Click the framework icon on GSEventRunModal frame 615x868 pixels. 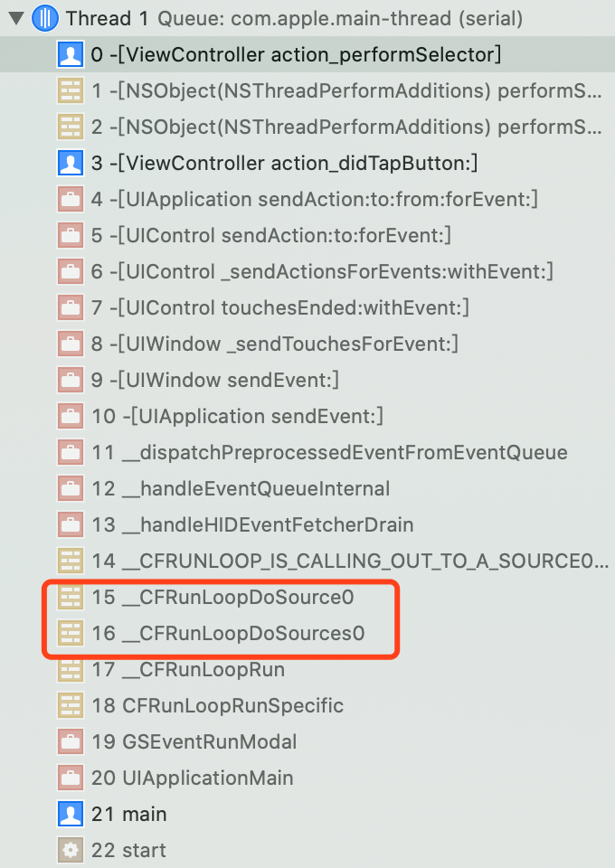click(70, 741)
